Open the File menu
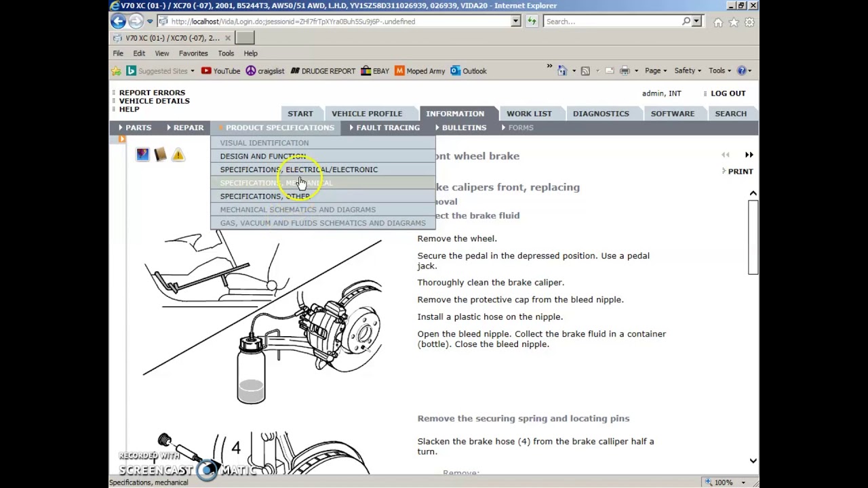868x488 pixels. [x=118, y=53]
